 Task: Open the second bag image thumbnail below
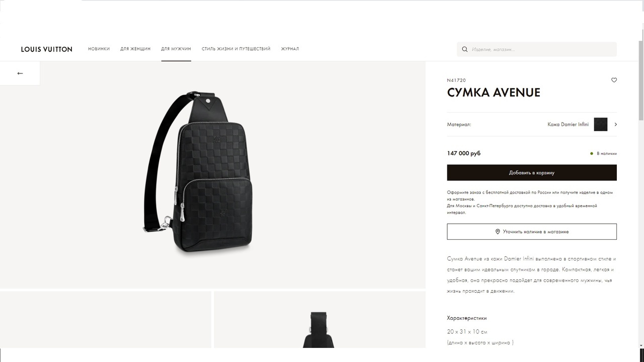tap(319, 320)
